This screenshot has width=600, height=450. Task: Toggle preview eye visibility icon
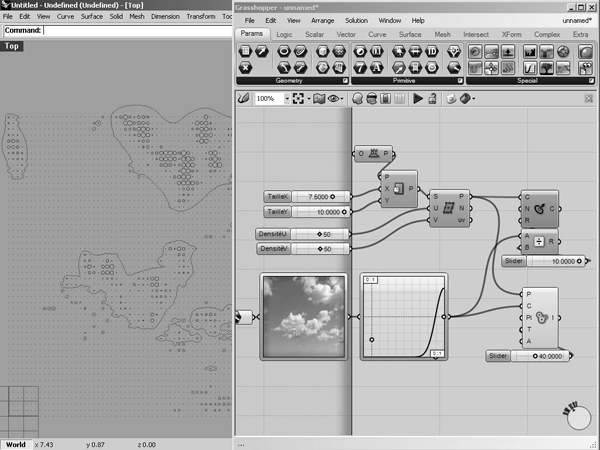333,99
